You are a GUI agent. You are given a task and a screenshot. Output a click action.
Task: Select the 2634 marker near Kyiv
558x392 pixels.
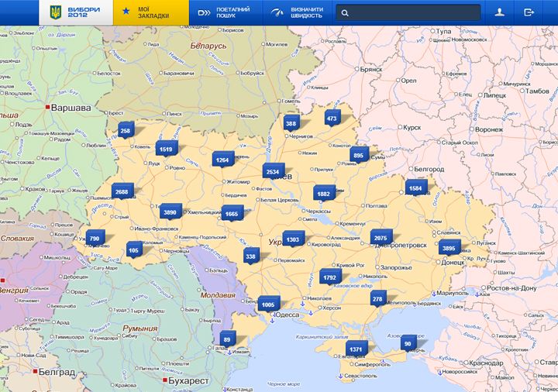(273, 171)
